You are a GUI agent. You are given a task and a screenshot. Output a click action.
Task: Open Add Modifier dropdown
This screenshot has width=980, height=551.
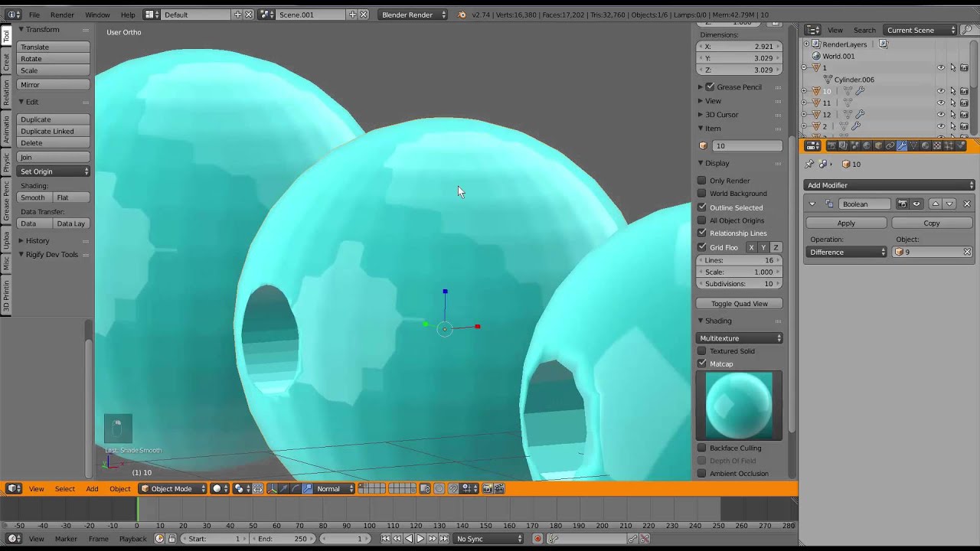(x=889, y=184)
